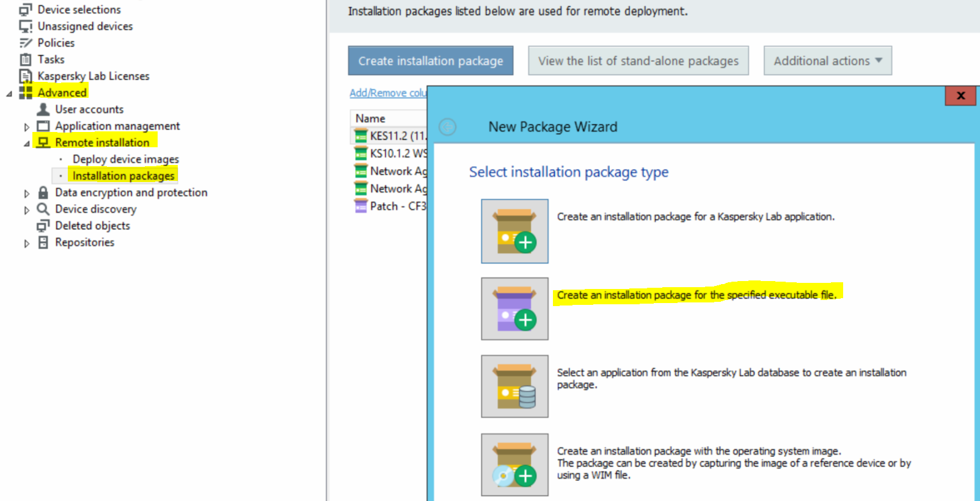Click the 'Select installation package type' heading
This screenshot has width=980, height=501.
coord(569,172)
